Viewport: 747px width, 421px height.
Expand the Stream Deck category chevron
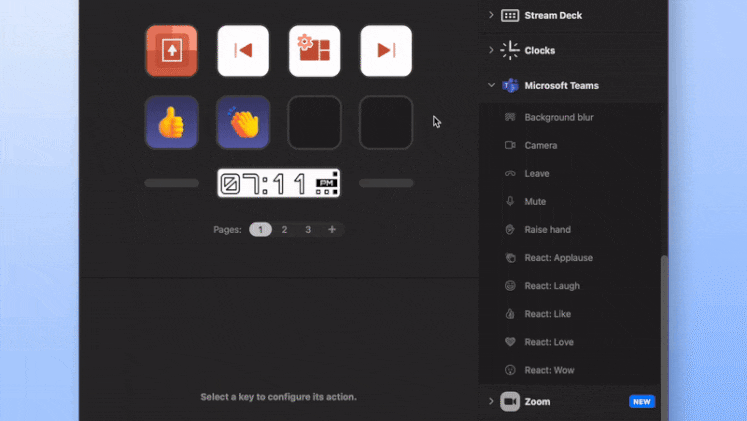click(491, 15)
